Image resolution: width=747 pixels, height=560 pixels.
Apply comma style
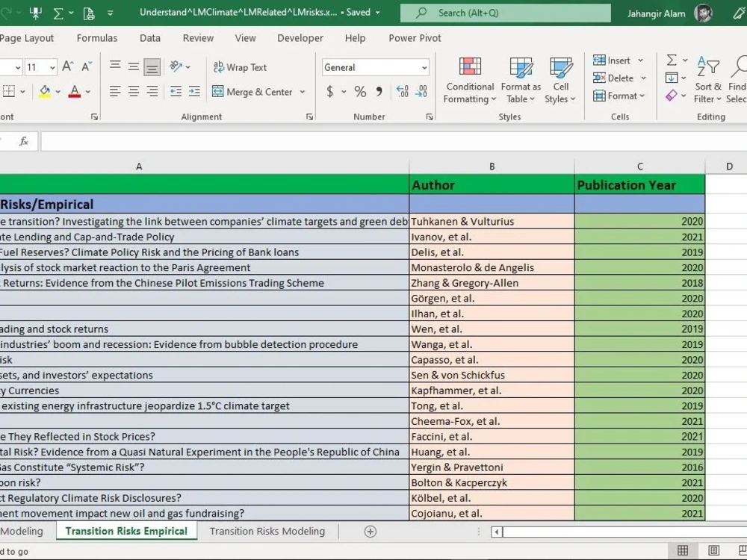[379, 91]
